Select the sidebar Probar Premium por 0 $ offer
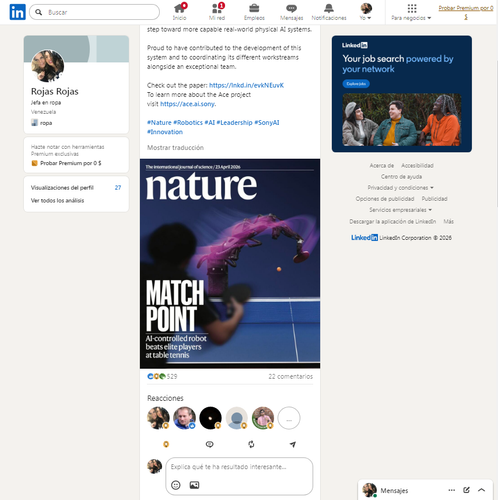Image resolution: width=498 pixels, height=500 pixels. pyautogui.click(x=66, y=163)
